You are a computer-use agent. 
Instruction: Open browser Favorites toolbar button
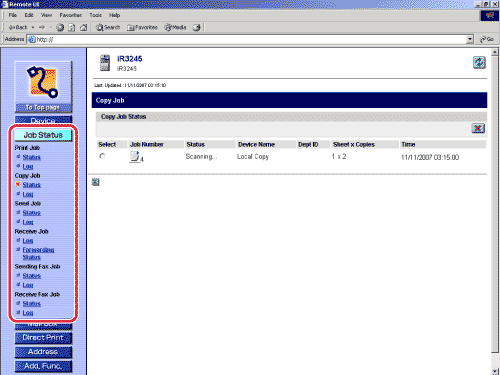[x=142, y=27]
